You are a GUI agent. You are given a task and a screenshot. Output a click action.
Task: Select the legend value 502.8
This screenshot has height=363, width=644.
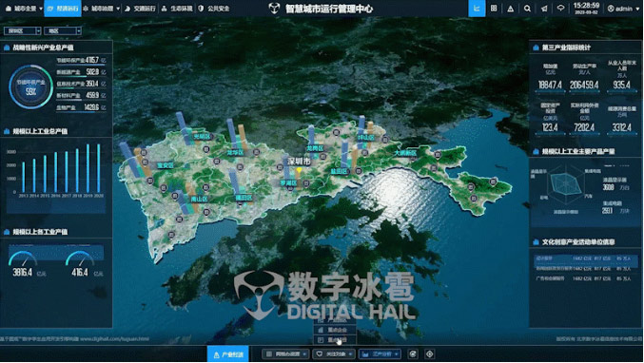tap(92, 72)
